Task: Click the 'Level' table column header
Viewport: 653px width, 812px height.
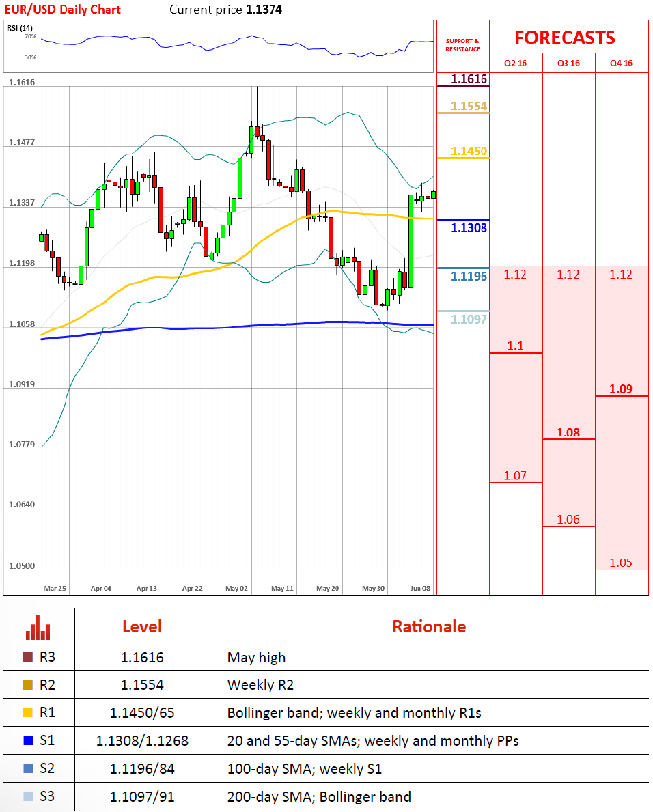Action: (142, 627)
